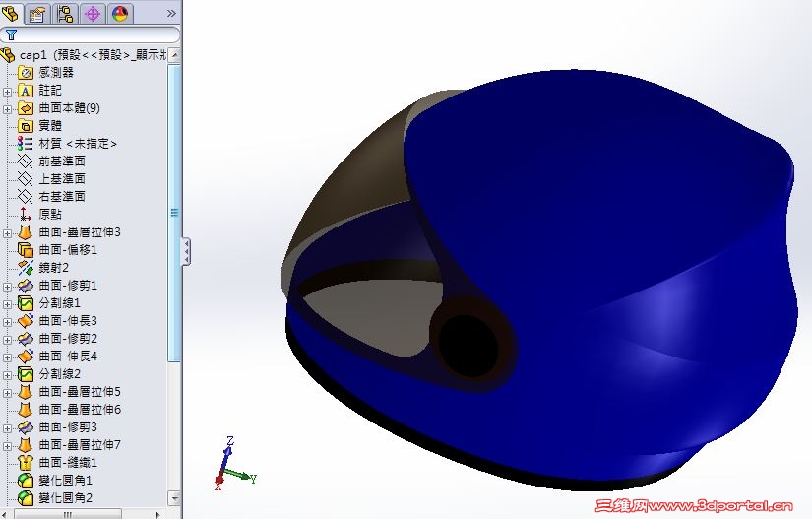Expand the 曲面-疊層拉伸7 feature node
Image resolution: width=812 pixels, height=519 pixels.
[7, 445]
